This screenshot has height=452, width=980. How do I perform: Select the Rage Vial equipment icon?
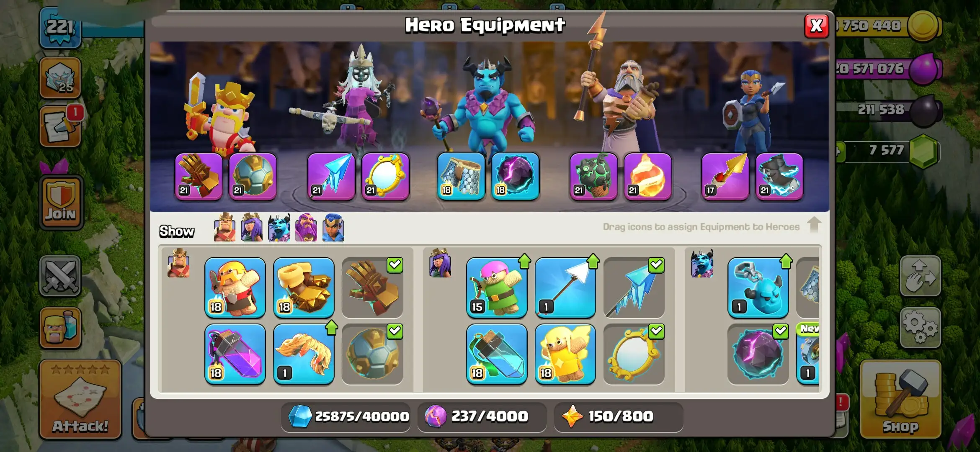click(x=235, y=354)
